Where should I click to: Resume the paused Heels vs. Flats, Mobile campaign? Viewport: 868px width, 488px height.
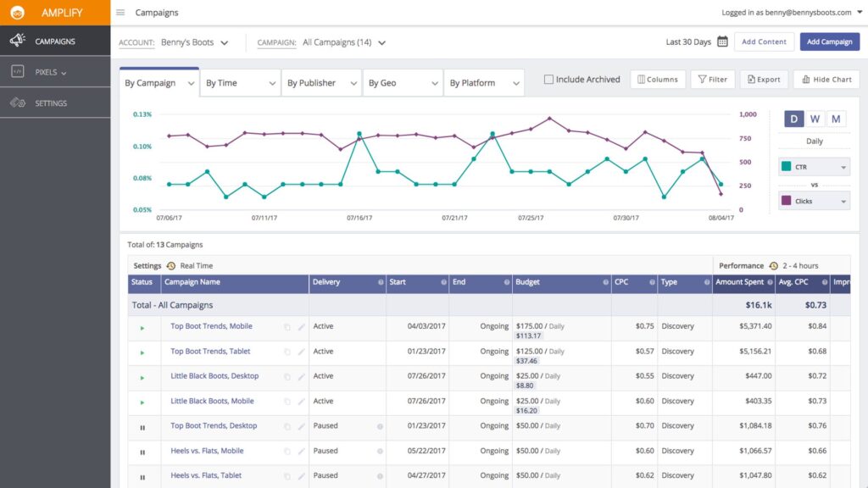[143, 451]
